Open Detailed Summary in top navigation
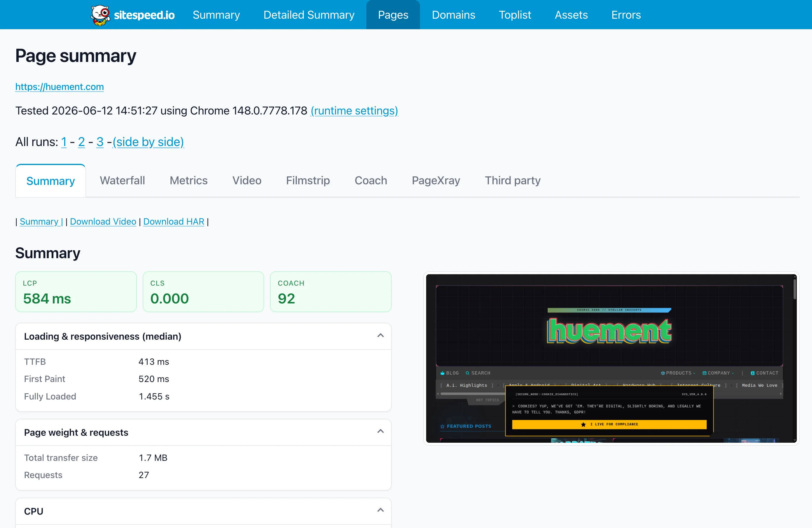This screenshot has width=812, height=528. pyautogui.click(x=309, y=15)
